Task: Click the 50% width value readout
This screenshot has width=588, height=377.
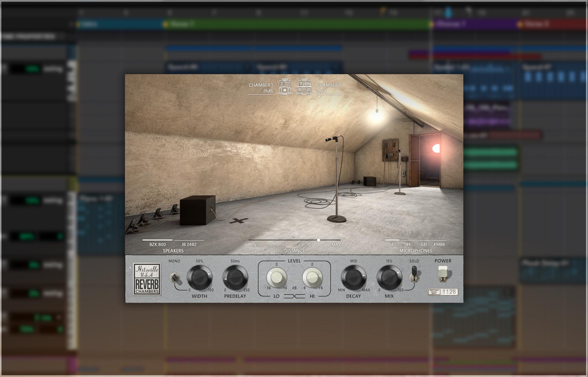Action: point(199,261)
